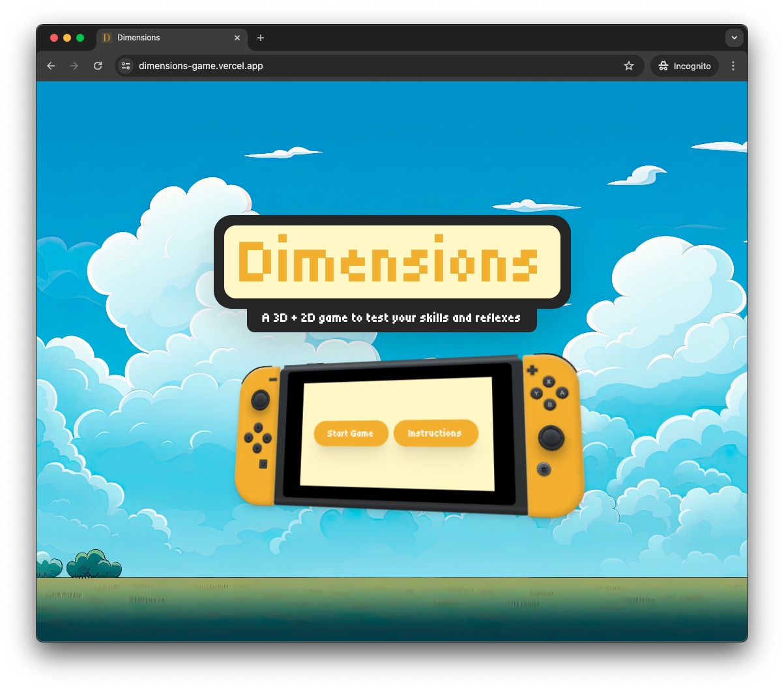The height and width of the screenshot is (690, 784).
Task: Open site information icon in address bar
Action: coord(126,66)
